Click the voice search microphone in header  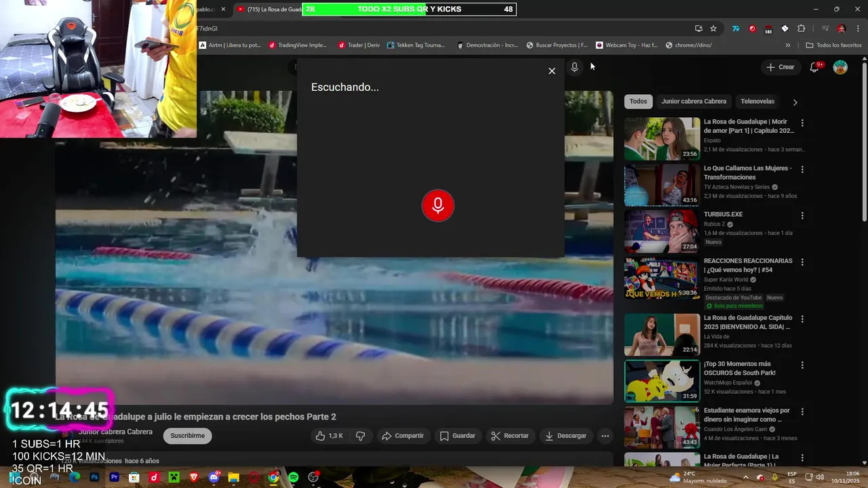[x=574, y=67]
